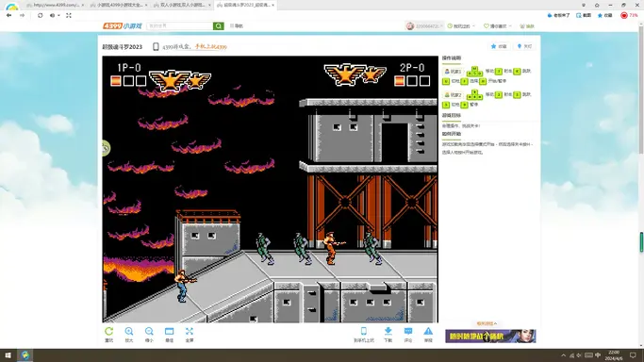The height and width of the screenshot is (362, 644).
Task: Switch to the first 4399.com browser tab
Action: 55,5
